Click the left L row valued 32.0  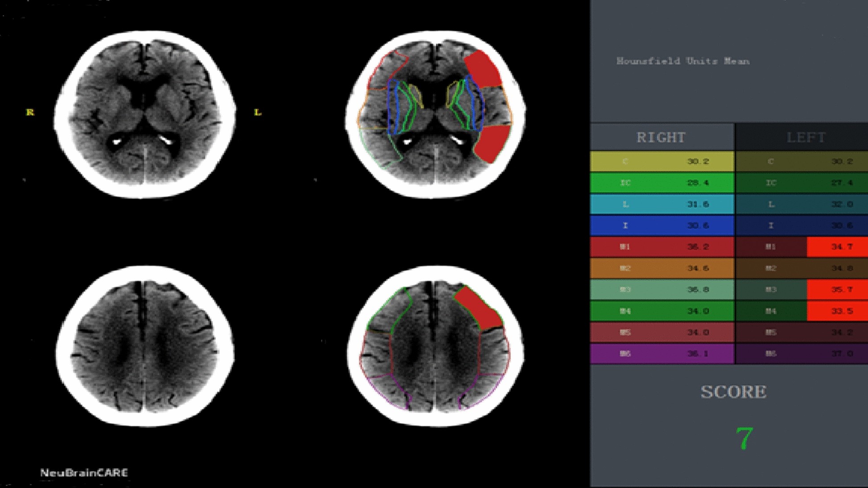click(802, 204)
